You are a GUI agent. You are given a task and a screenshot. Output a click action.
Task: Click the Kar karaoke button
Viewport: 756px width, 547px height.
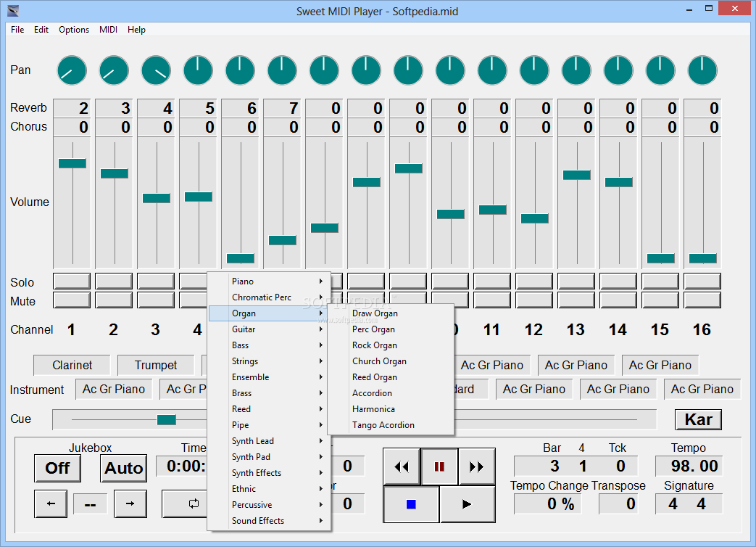coord(698,419)
